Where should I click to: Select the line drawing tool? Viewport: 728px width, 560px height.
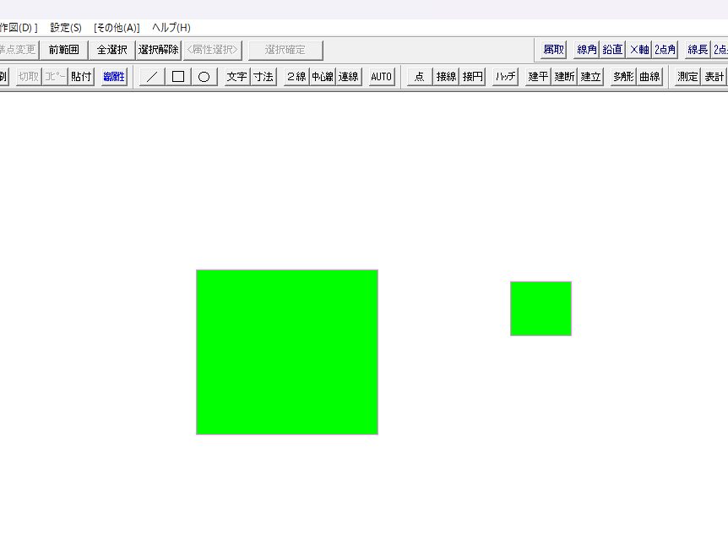tap(152, 77)
